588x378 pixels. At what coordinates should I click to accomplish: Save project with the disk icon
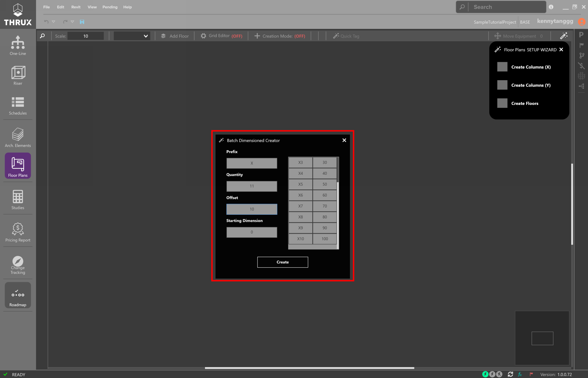82,22
